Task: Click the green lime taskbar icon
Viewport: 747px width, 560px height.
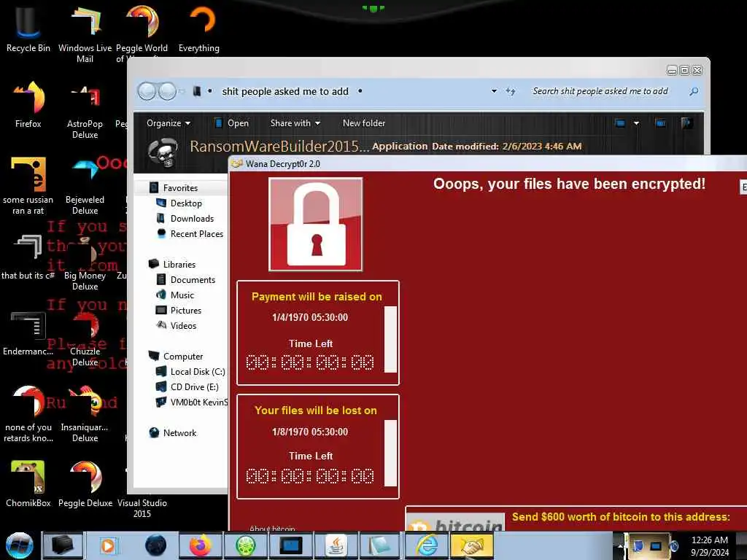Action: 246,545
